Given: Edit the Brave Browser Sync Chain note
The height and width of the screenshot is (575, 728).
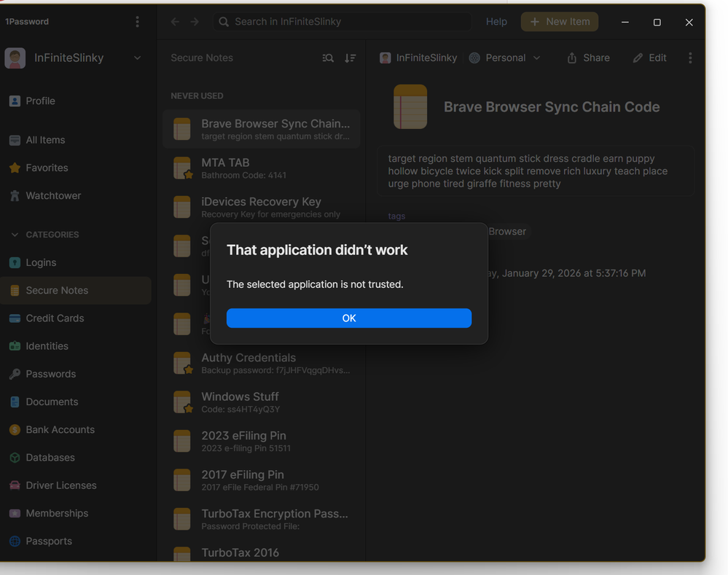Looking at the screenshot, I should 649,58.
